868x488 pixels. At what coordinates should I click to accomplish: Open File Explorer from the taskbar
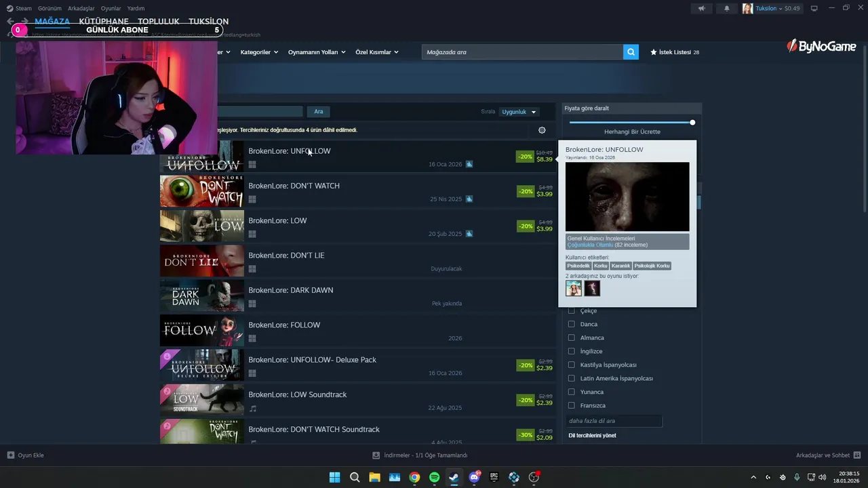374,477
